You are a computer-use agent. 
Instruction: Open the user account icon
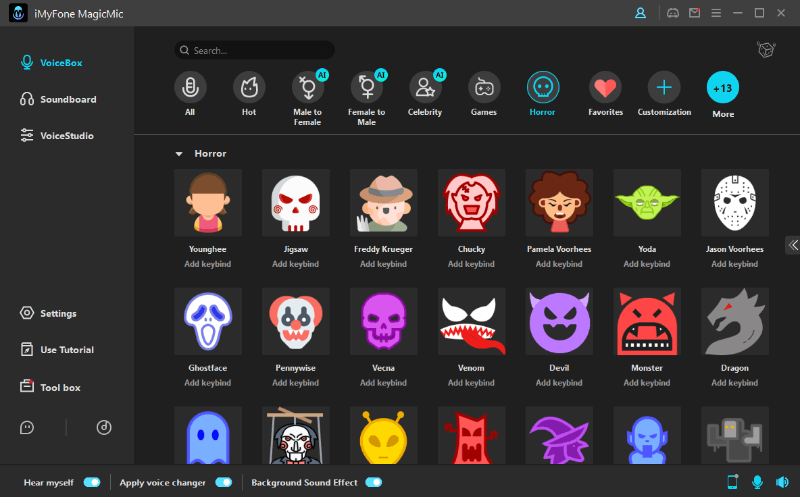pyautogui.click(x=640, y=13)
